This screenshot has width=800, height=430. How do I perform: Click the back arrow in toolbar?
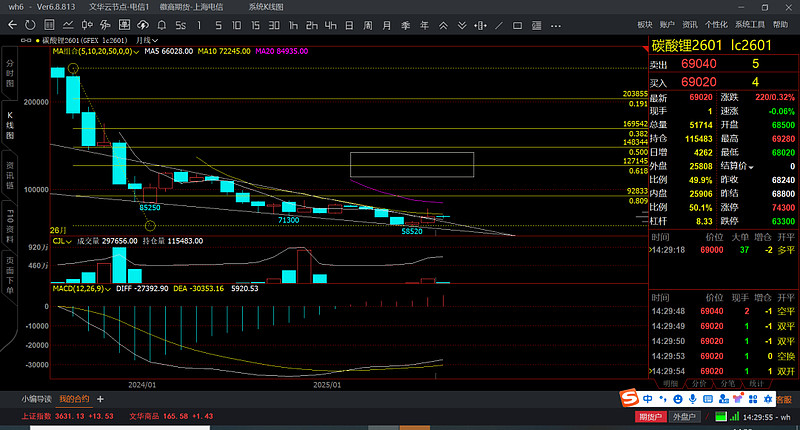point(10,23)
